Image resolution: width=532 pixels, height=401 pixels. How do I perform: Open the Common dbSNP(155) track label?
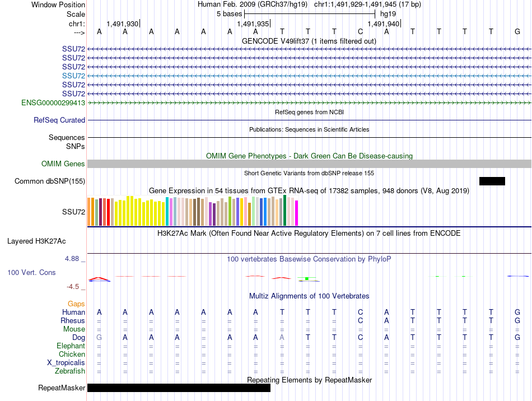(50, 181)
